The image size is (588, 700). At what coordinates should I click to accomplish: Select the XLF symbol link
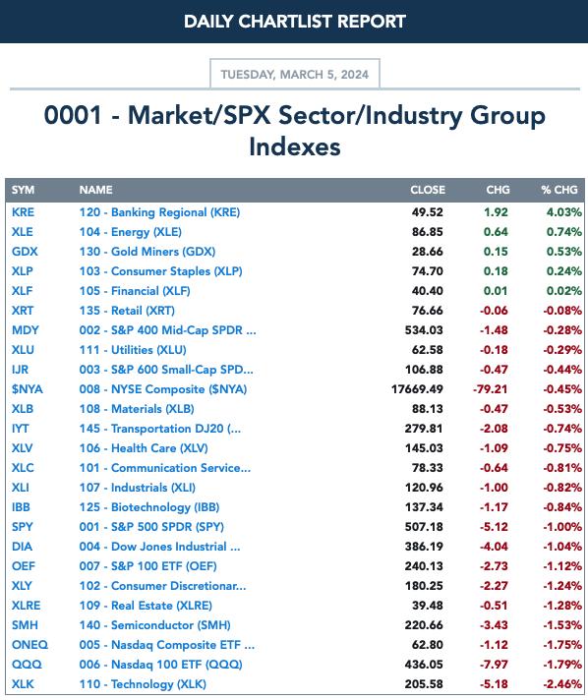coord(22,291)
